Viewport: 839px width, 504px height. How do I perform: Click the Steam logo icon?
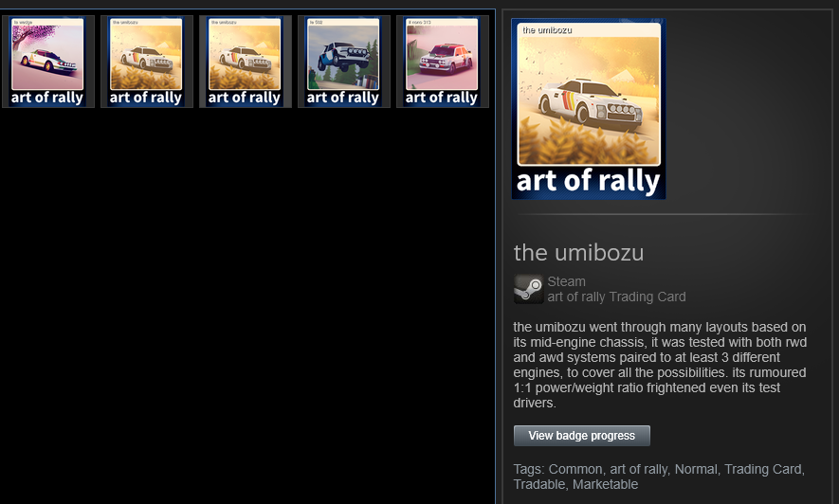[x=529, y=289]
